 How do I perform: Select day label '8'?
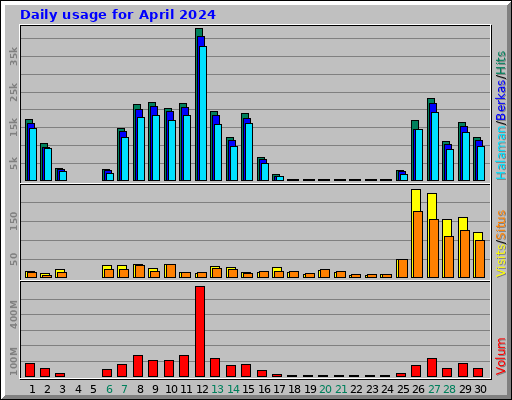(x=140, y=389)
